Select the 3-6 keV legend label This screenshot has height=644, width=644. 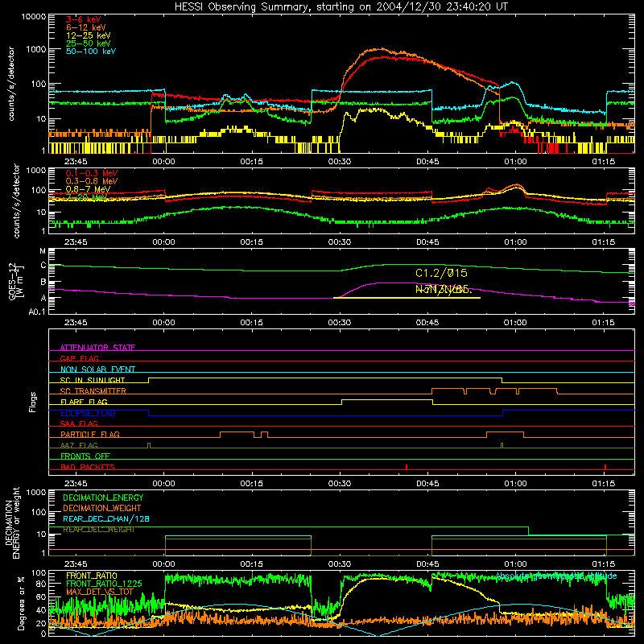click(84, 19)
